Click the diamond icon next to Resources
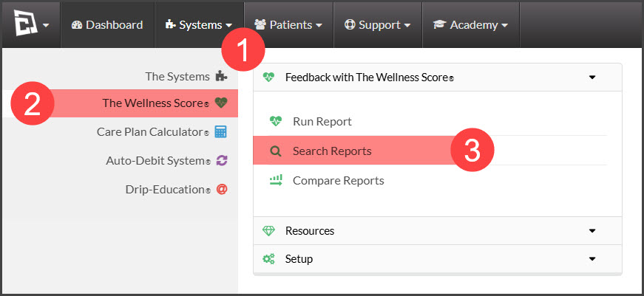Image resolution: width=644 pixels, height=296 pixels. (x=268, y=231)
